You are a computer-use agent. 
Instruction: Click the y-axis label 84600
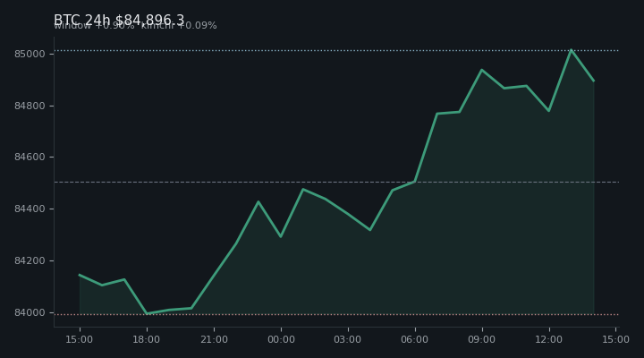coord(30,158)
